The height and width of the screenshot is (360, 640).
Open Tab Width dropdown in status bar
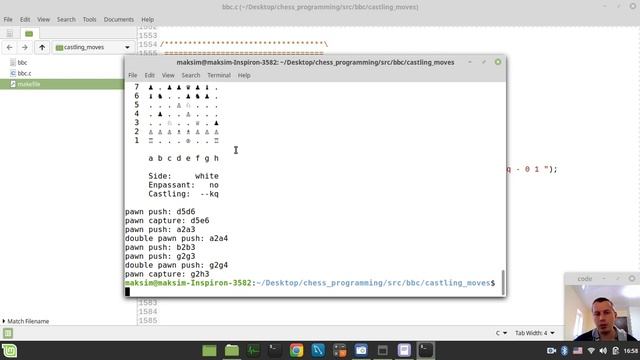coord(535,333)
